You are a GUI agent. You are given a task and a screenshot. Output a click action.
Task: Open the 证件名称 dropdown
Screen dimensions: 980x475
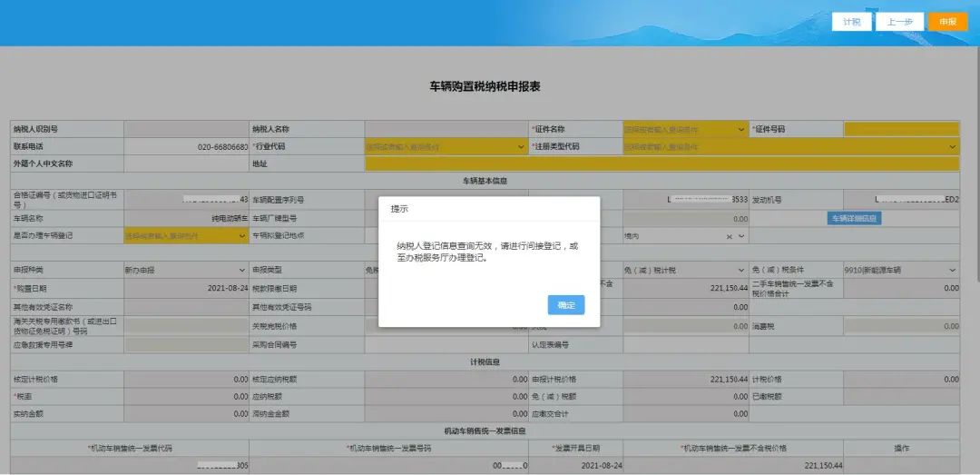[685, 130]
